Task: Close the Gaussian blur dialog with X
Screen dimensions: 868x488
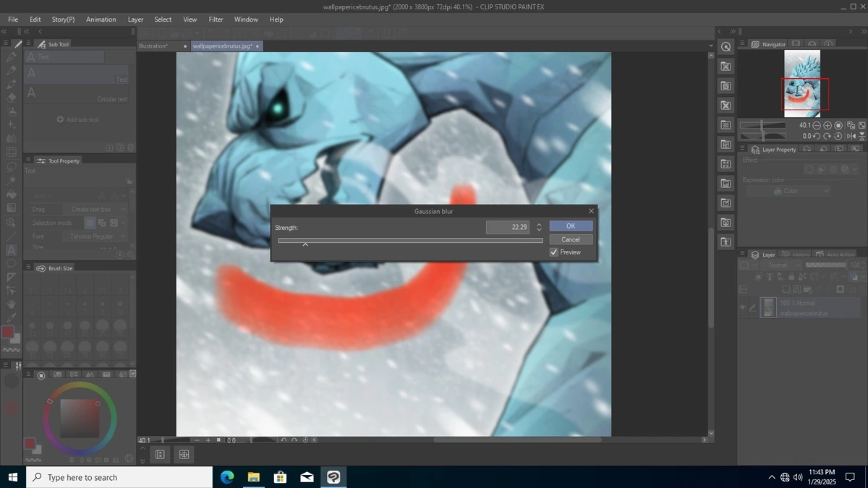Action: (x=591, y=211)
